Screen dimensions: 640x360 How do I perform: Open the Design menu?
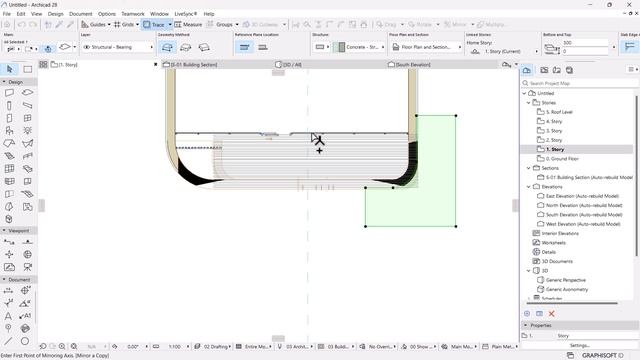pos(56,14)
